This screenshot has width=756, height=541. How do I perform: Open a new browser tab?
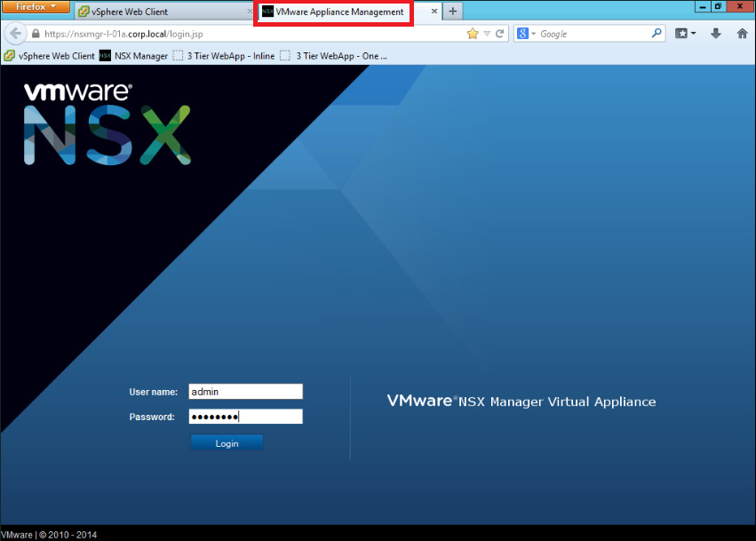[452, 11]
